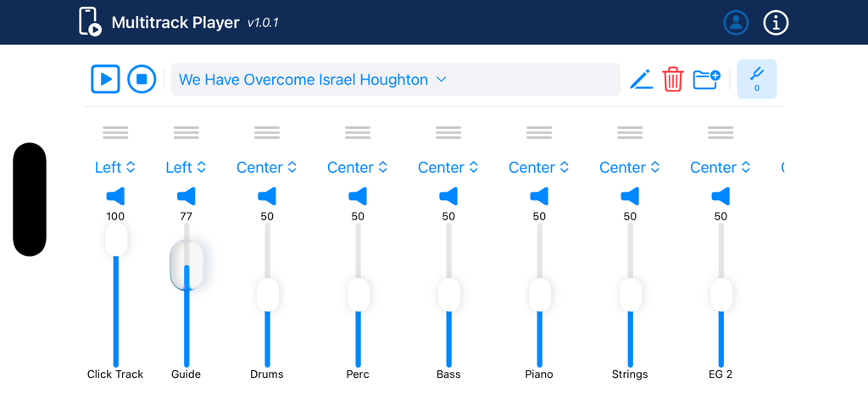Screen dimensions: 868x399
Task: Toggle mute on the Piano track
Action: [539, 197]
